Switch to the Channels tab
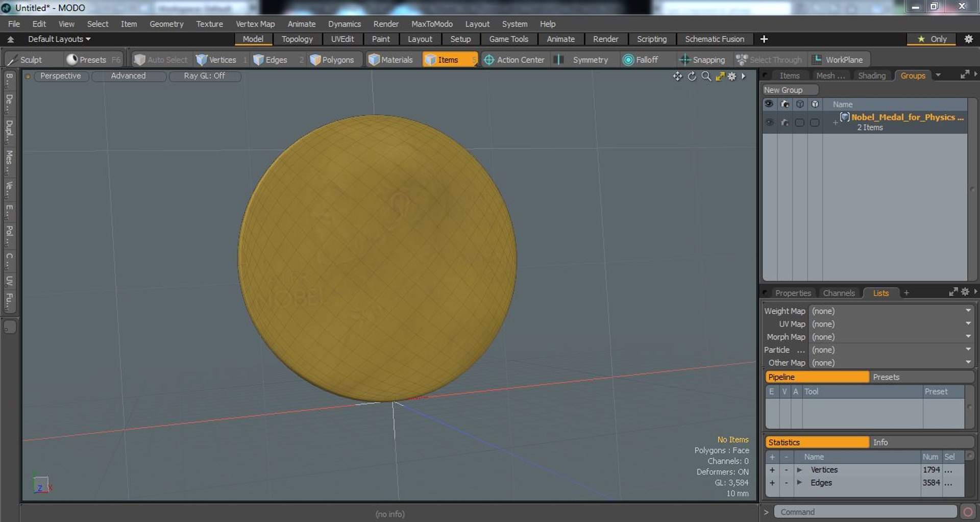The height and width of the screenshot is (522, 980). pyautogui.click(x=839, y=293)
